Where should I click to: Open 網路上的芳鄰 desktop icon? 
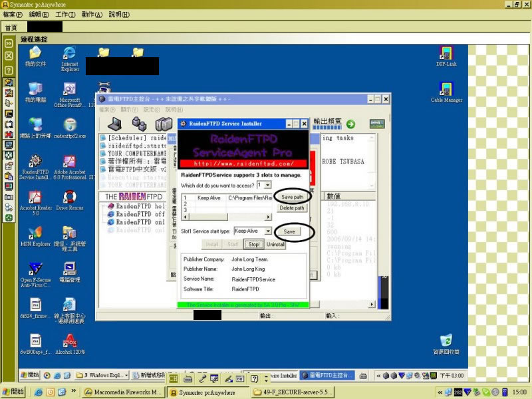click(x=35, y=128)
